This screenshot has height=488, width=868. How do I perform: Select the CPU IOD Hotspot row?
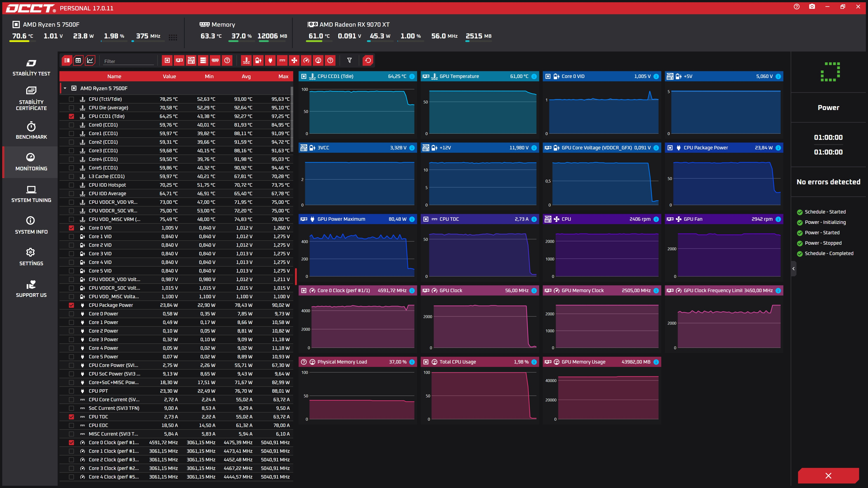tap(176, 185)
